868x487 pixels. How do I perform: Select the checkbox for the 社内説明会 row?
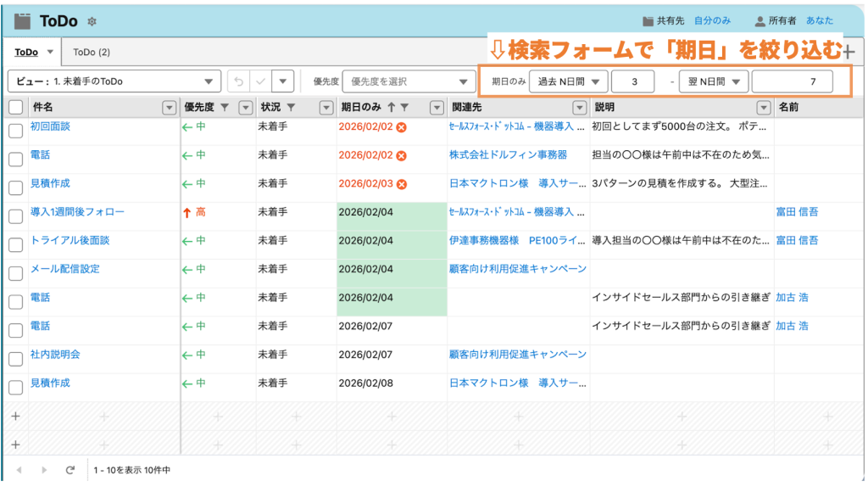[15, 358]
